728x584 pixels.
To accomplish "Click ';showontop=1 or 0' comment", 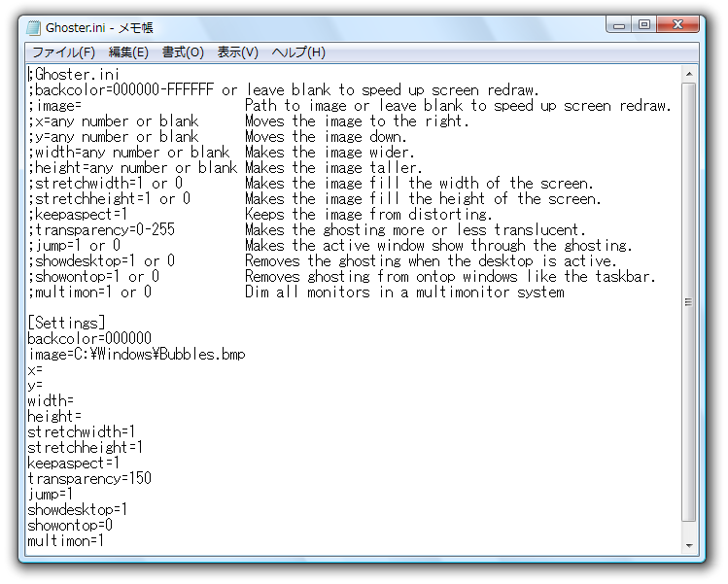I will [x=93, y=276].
